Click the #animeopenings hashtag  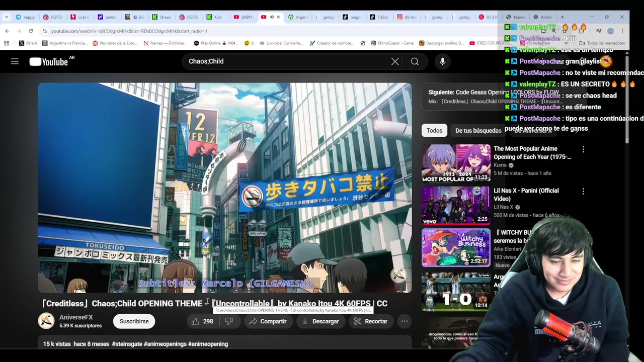165,344
